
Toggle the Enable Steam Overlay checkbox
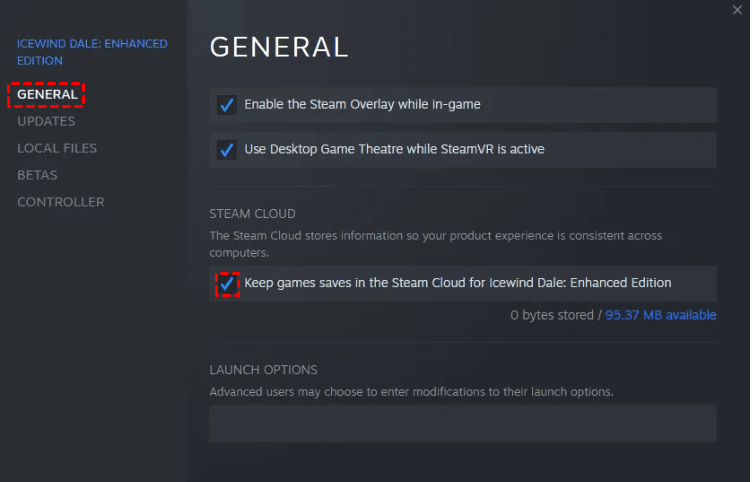[x=227, y=105]
